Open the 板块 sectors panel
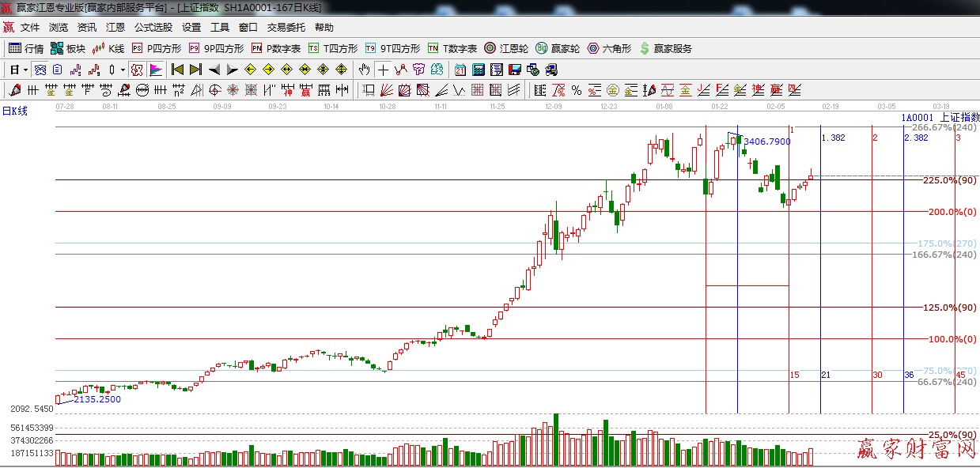 point(71,47)
